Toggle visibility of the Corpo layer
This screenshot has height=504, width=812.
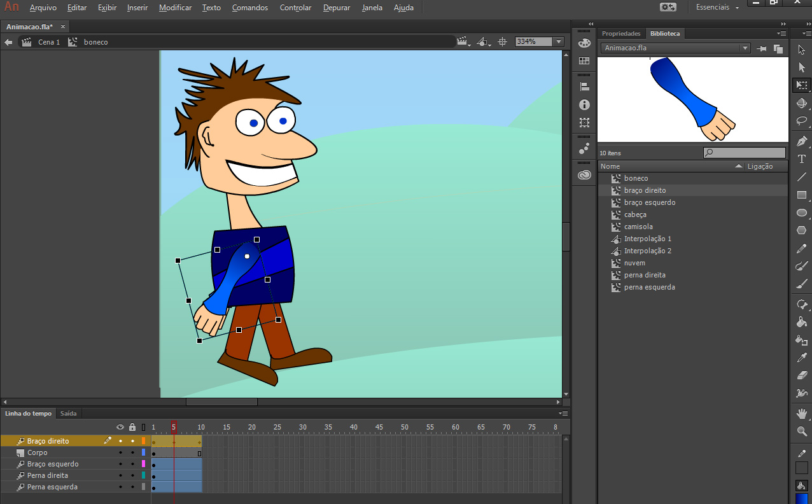(120, 452)
